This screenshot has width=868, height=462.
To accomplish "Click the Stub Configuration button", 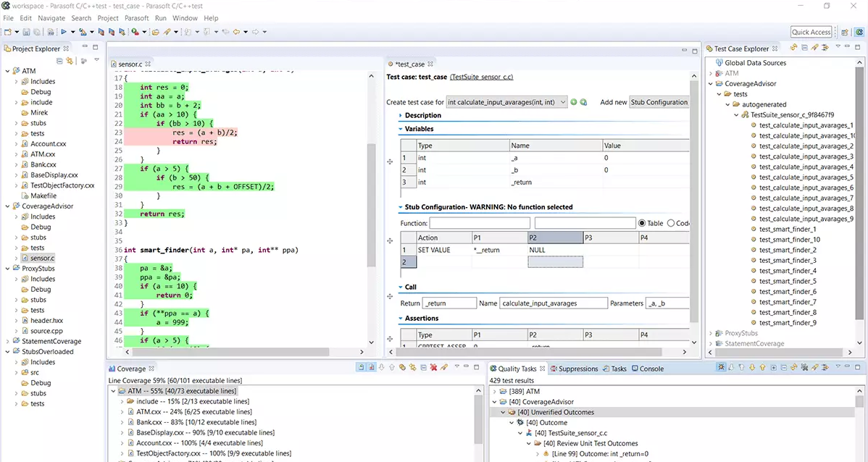I will [659, 102].
